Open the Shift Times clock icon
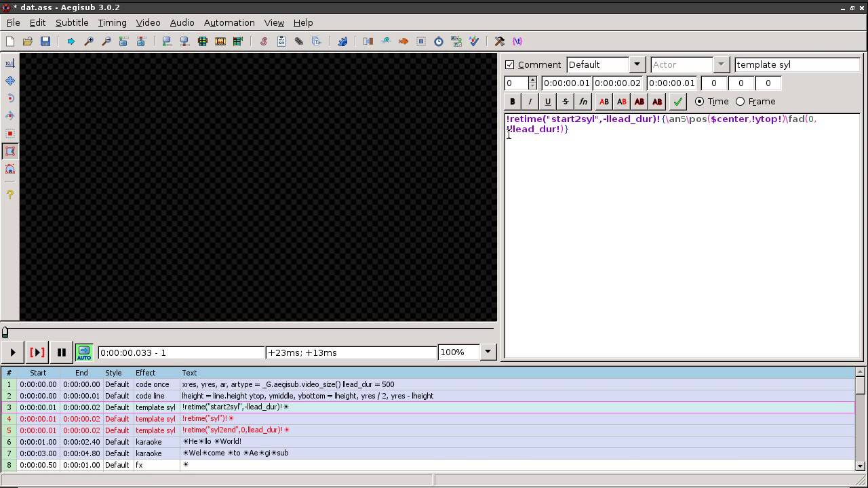Screen dimensions: 868x488 click(x=439, y=41)
